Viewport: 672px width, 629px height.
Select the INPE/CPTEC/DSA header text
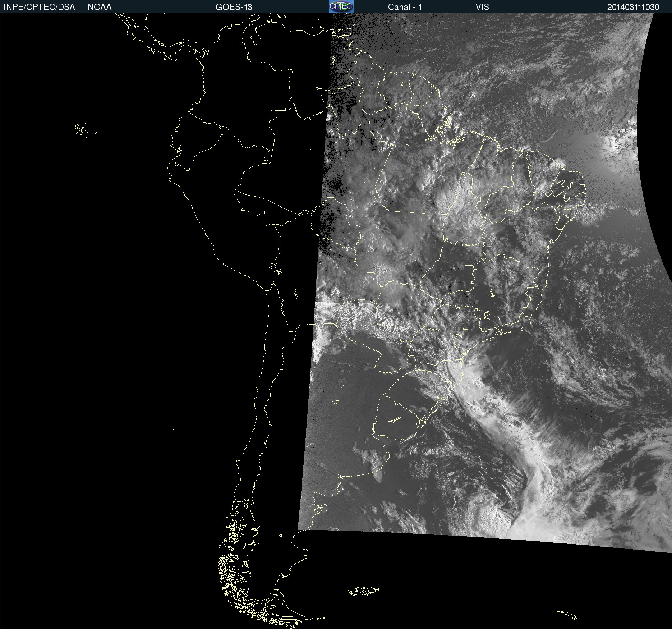click(x=39, y=7)
